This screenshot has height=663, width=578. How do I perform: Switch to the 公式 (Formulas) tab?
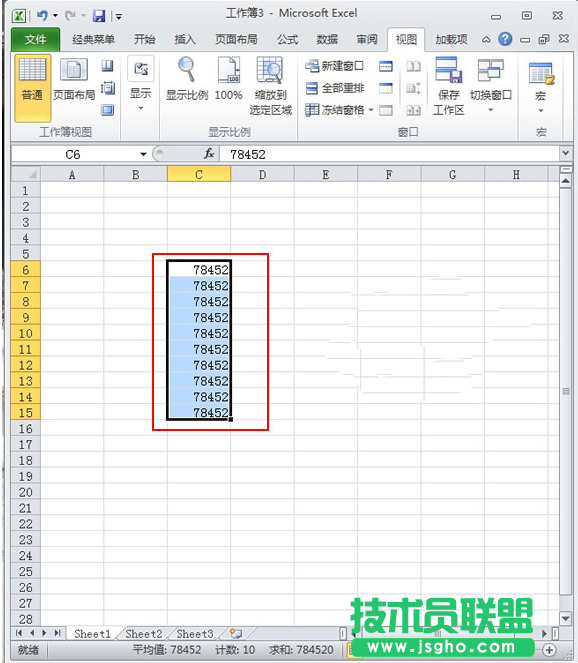tap(288, 39)
